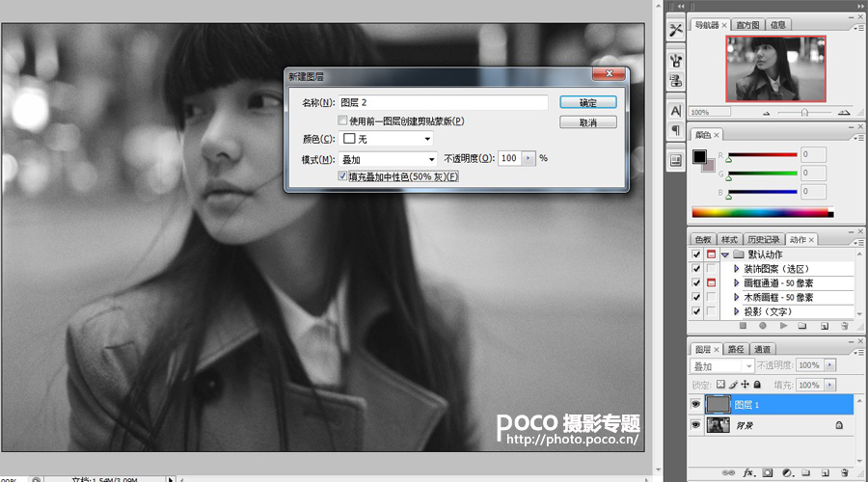Click the Actions panel trash icon
Image resolution: width=868 pixels, height=482 pixels.
click(844, 326)
